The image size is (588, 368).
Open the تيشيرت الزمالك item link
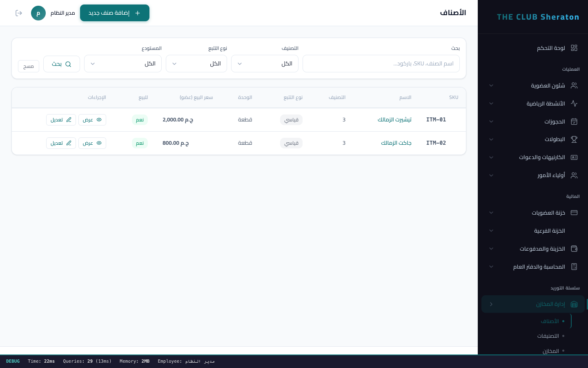point(394,120)
